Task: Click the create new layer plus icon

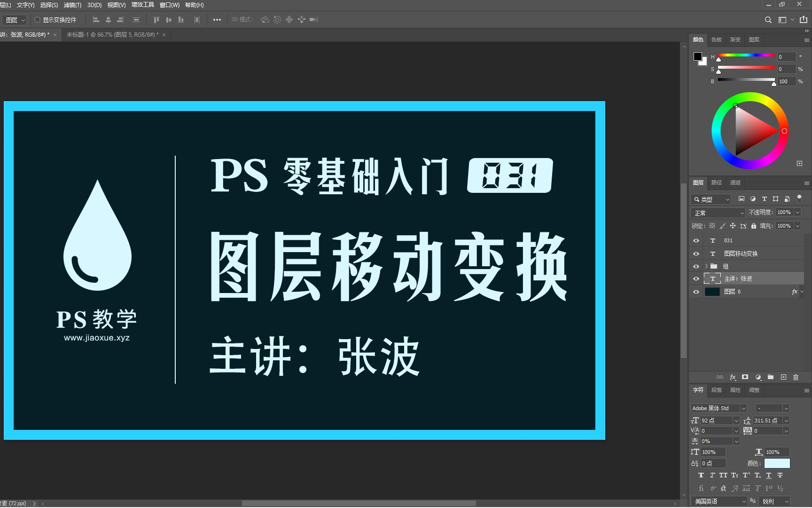Action: [783, 377]
